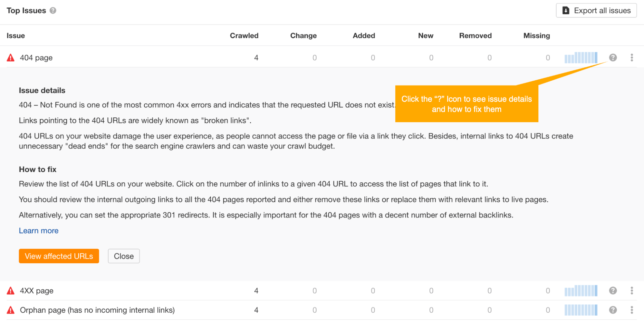Viewport: 644px width, 322px height.
Task: Sort the table by the Crawled column
Action: point(244,35)
